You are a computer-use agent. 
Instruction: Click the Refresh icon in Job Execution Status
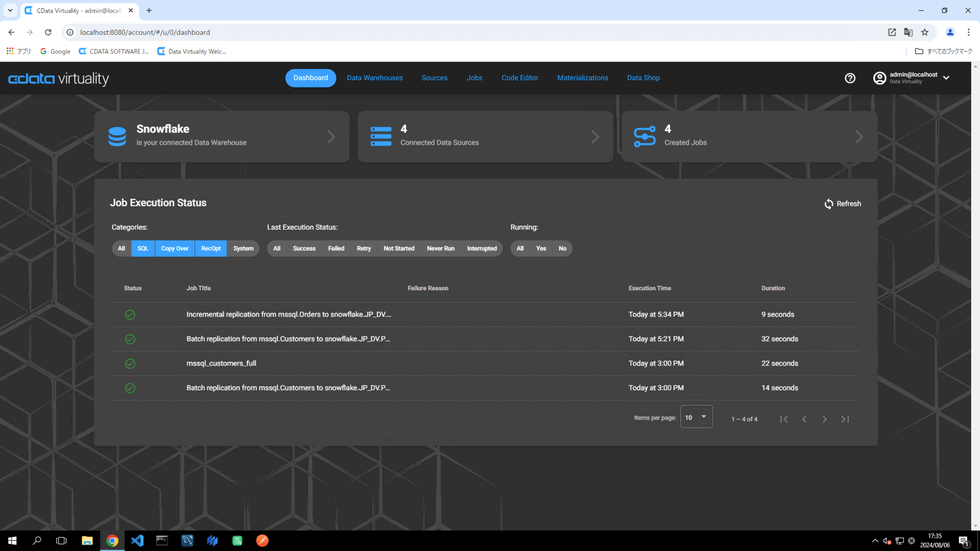828,204
